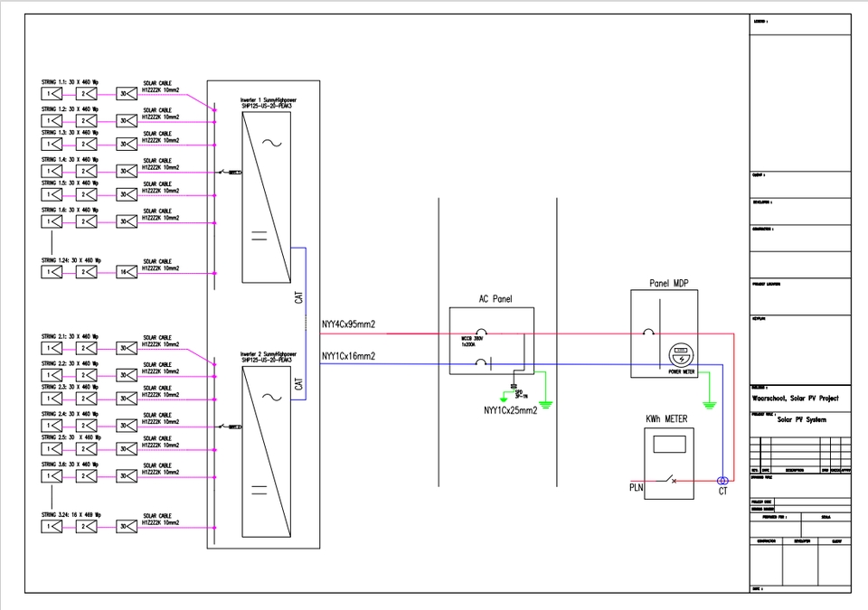Select the SOLAR CABLE label of STRING 1.2
The width and height of the screenshot is (868, 610).
(x=161, y=114)
